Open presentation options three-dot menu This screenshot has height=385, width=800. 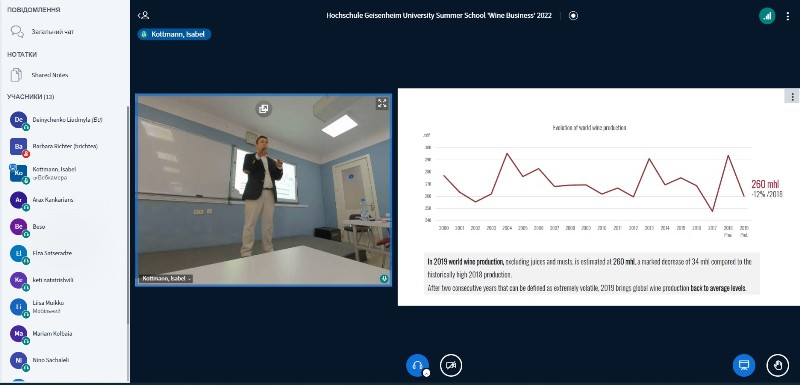791,96
